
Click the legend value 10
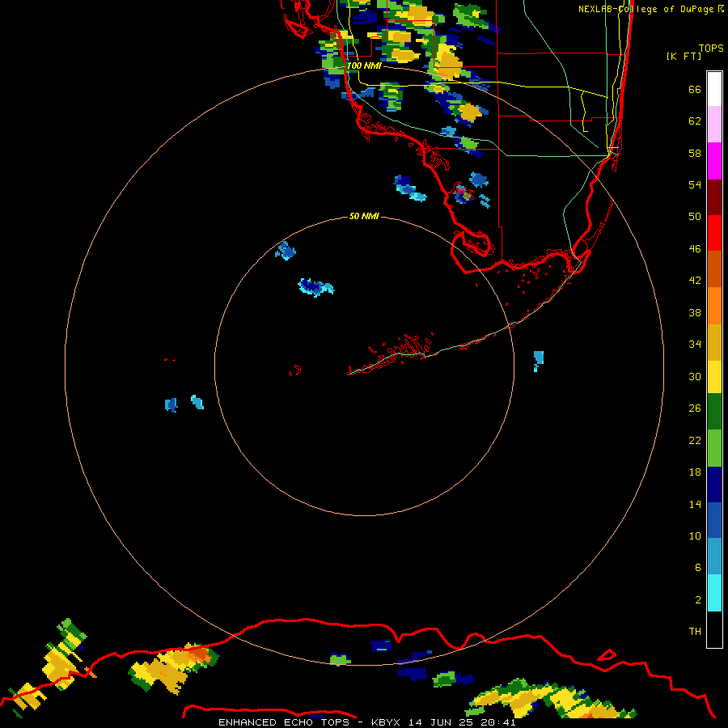pos(695,535)
